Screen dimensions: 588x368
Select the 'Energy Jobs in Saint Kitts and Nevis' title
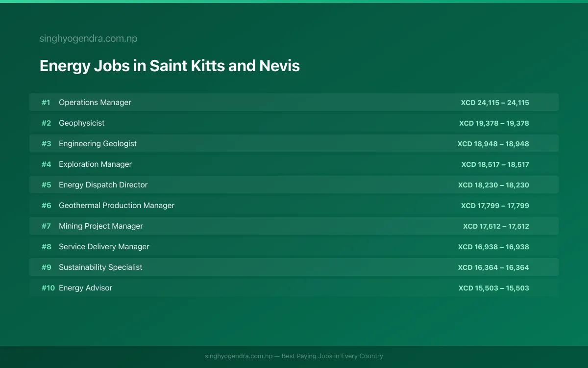point(170,66)
